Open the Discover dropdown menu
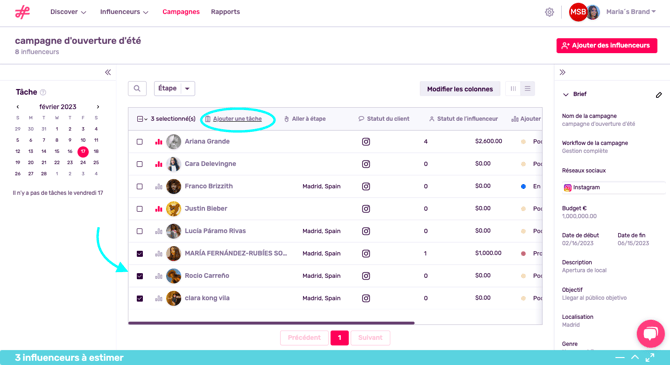Viewport: 670px width, 365px height. [x=68, y=12]
